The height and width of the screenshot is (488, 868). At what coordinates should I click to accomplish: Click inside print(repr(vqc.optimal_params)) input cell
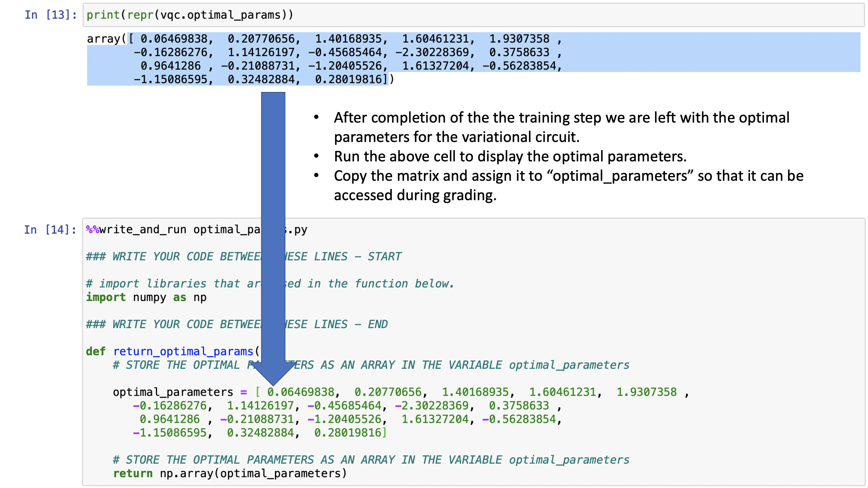[x=190, y=15]
